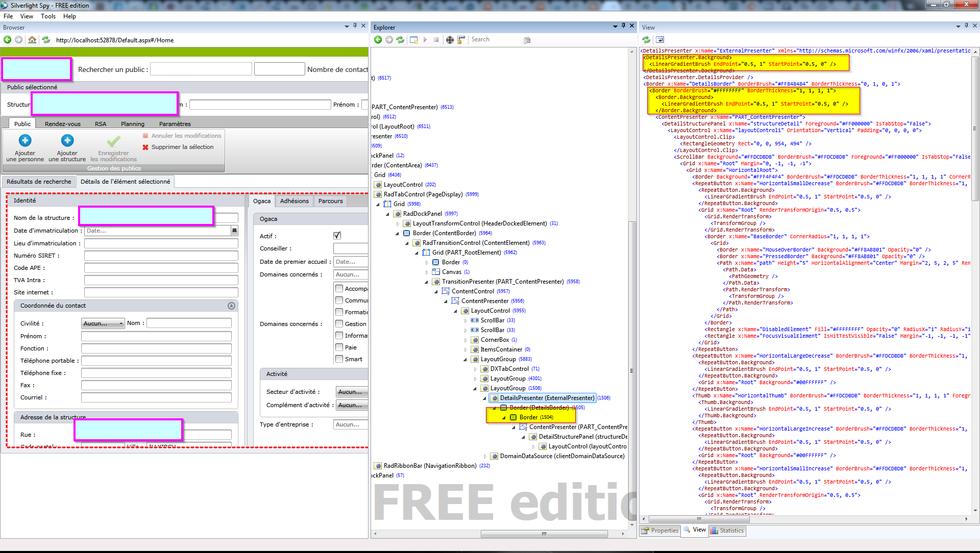
Task: Click the Résultats de recherche tab
Action: (x=39, y=182)
